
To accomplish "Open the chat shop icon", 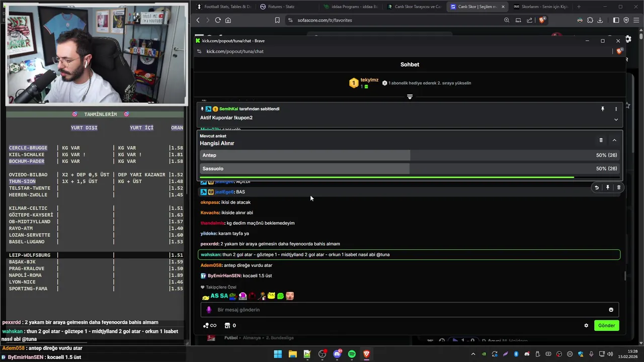I will coord(227,325).
